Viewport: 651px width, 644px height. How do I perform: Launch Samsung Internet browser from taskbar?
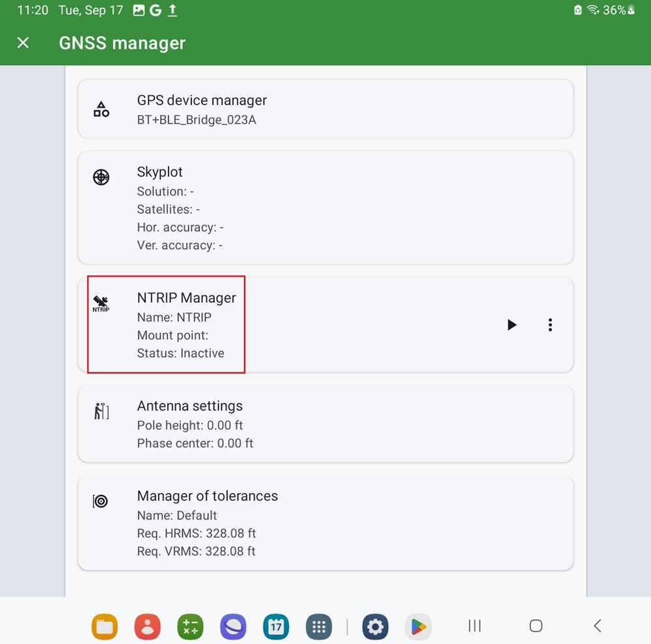(x=233, y=626)
